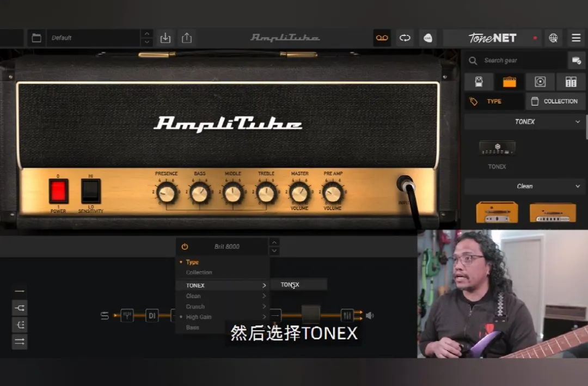This screenshot has height=386, width=588.
Task: Open the mixer block in signal chain
Action: tap(347, 315)
